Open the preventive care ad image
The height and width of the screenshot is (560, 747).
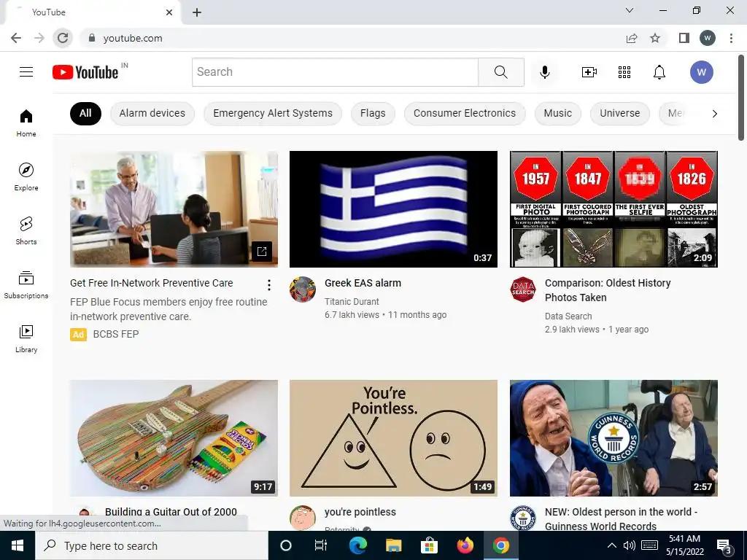coord(174,209)
